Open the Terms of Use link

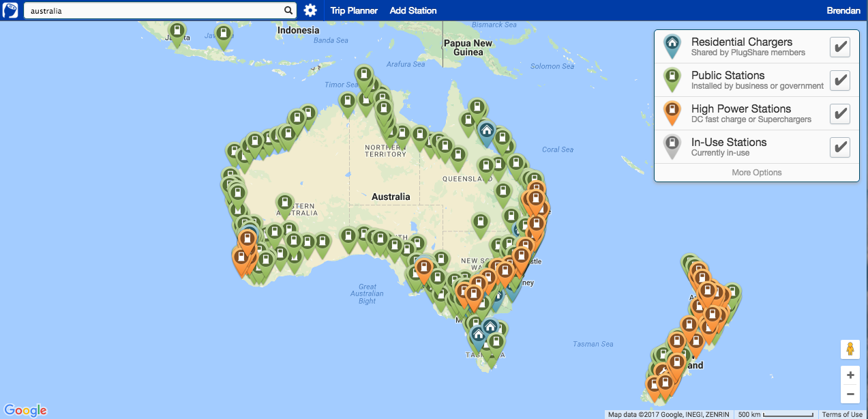point(841,414)
